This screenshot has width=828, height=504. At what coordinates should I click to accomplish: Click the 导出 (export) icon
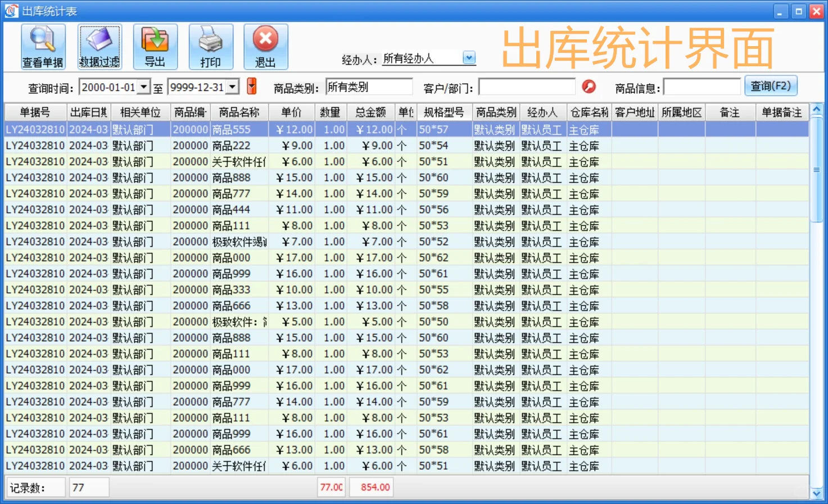click(x=155, y=46)
